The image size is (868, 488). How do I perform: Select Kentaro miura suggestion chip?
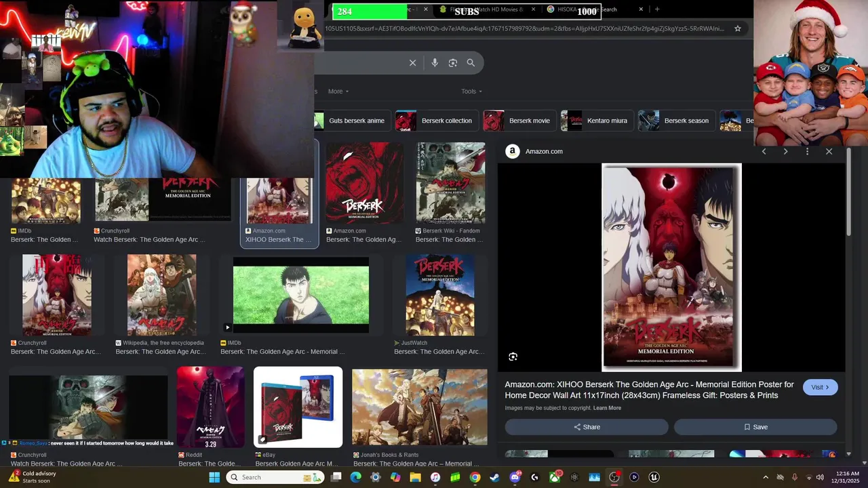(x=596, y=121)
